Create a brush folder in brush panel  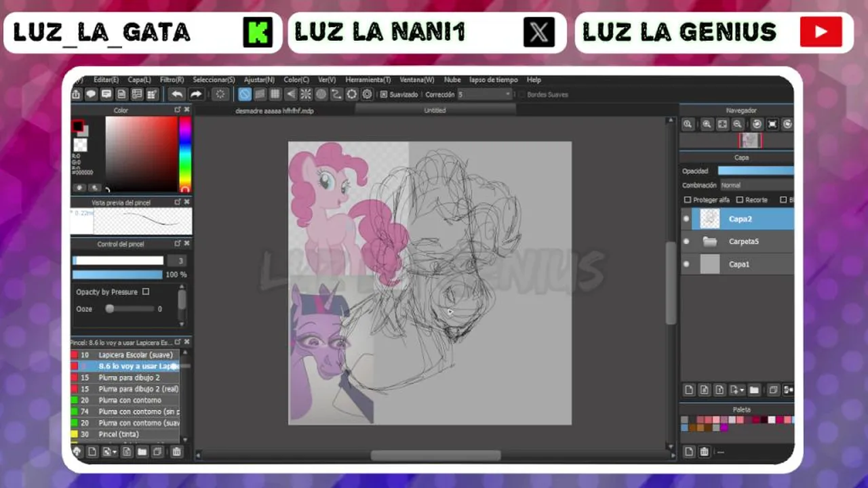tap(142, 451)
